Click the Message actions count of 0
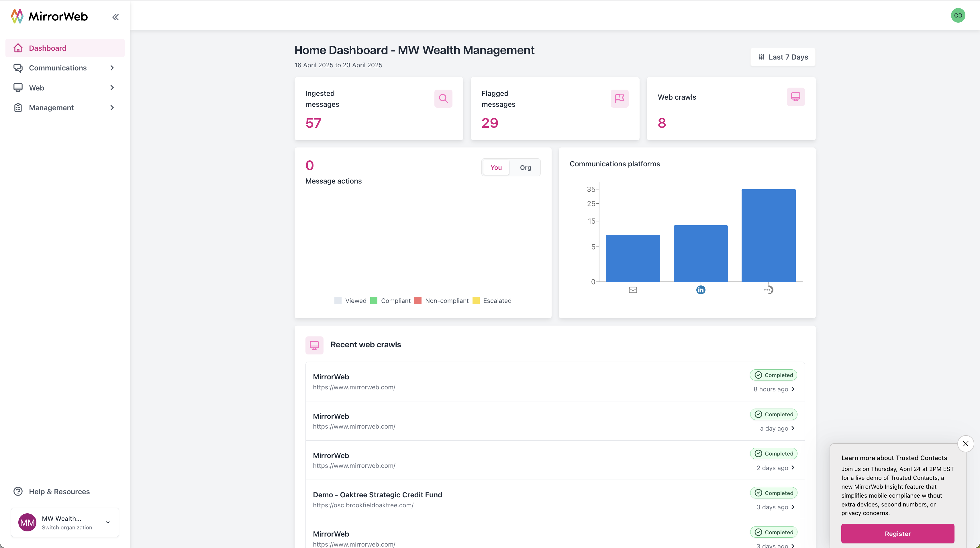Screen dimensions: 980x548 click(x=310, y=165)
